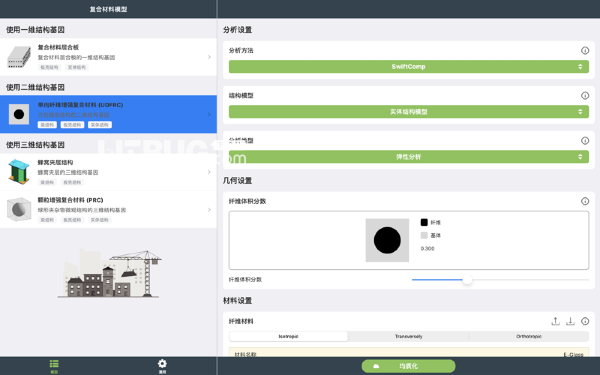Click the black fiber color swatch in legend
Image resolution: width=600 pixels, height=375 pixels.
[424, 222]
